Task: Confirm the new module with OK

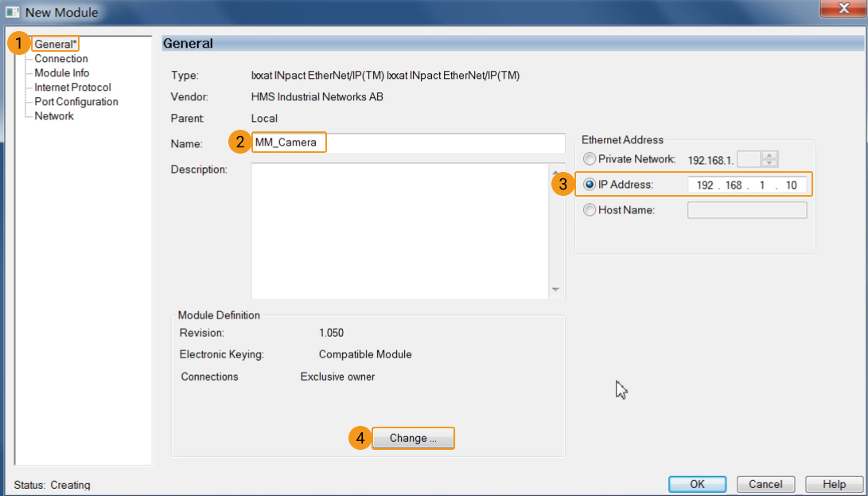Action: [697, 484]
